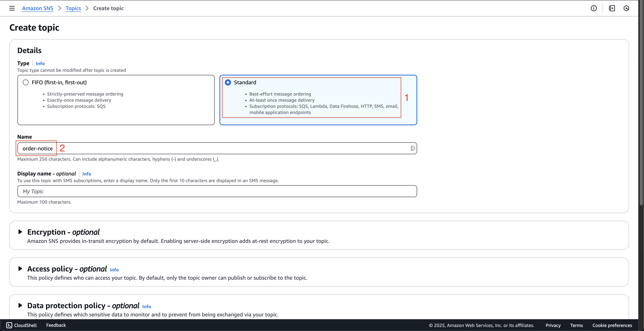Click the hexagon settings icon top right
The width and height of the screenshot is (644, 331).
626,8
